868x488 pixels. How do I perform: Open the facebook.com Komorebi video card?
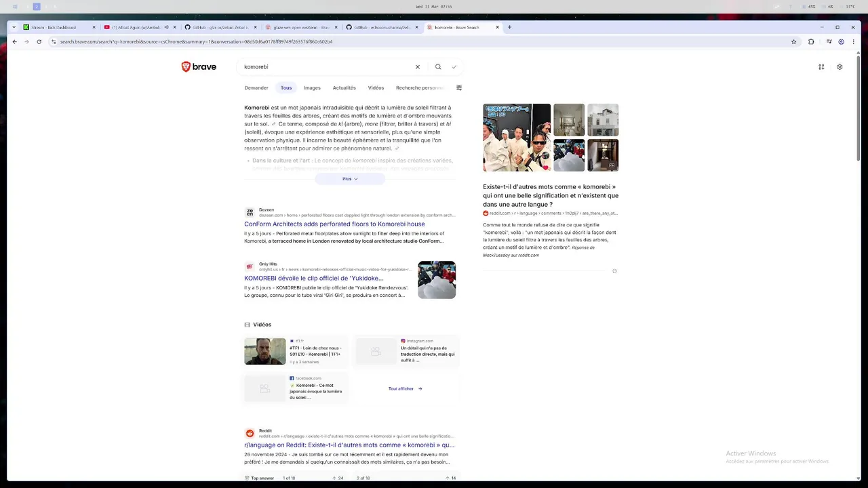click(x=296, y=389)
